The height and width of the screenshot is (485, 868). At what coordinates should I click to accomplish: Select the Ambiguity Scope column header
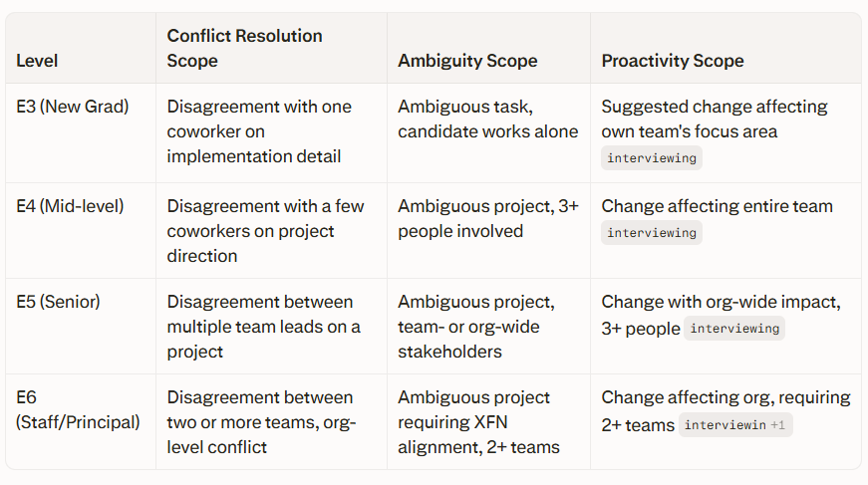point(467,61)
